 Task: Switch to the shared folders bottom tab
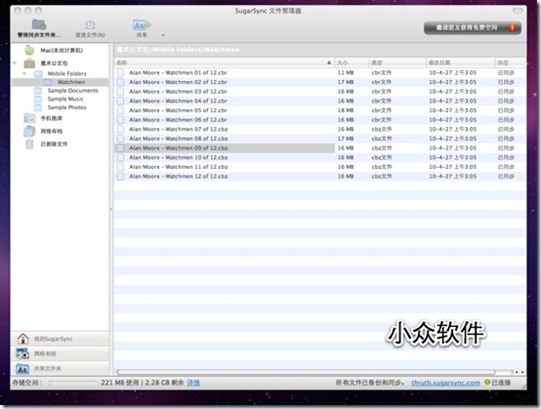(x=61, y=369)
